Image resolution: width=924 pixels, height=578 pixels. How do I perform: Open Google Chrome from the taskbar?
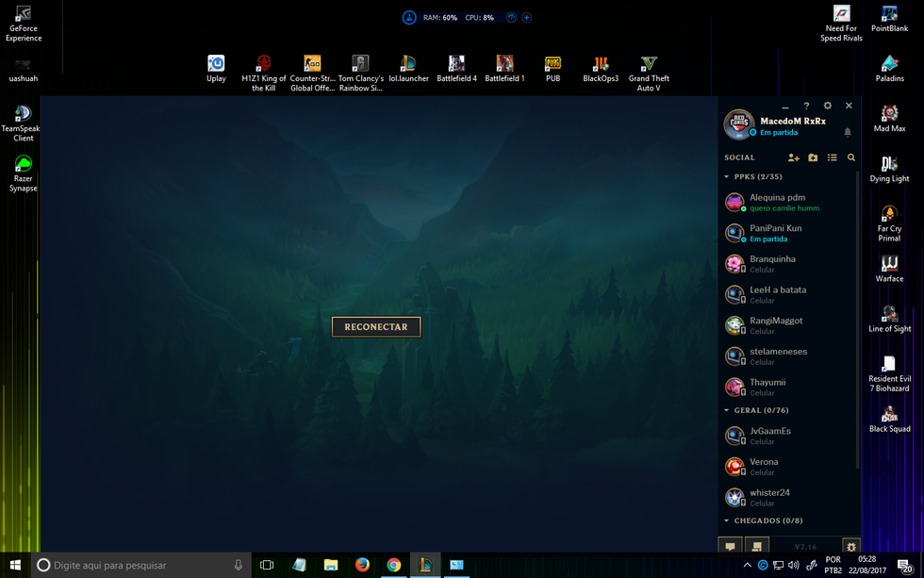(x=394, y=565)
